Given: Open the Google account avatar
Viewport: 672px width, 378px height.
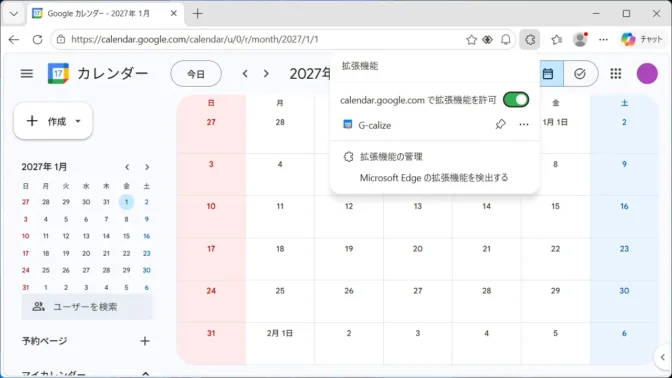Looking at the screenshot, I should [647, 74].
